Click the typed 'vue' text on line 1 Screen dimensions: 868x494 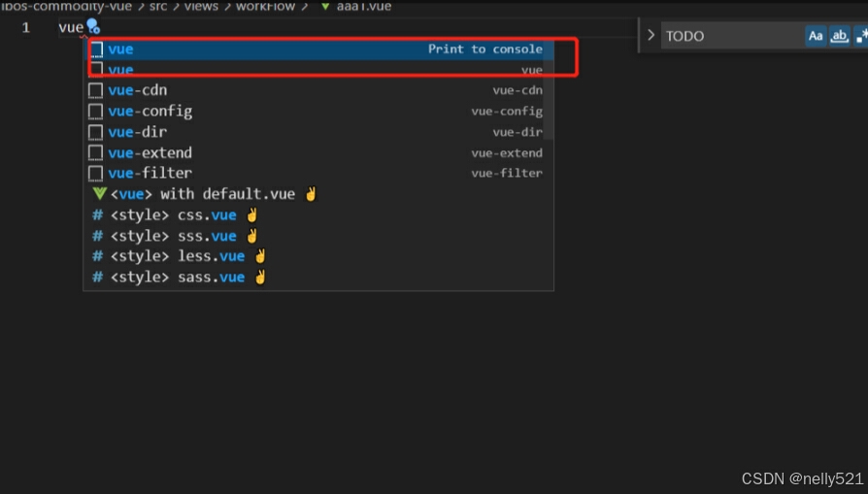pyautogui.click(x=71, y=27)
